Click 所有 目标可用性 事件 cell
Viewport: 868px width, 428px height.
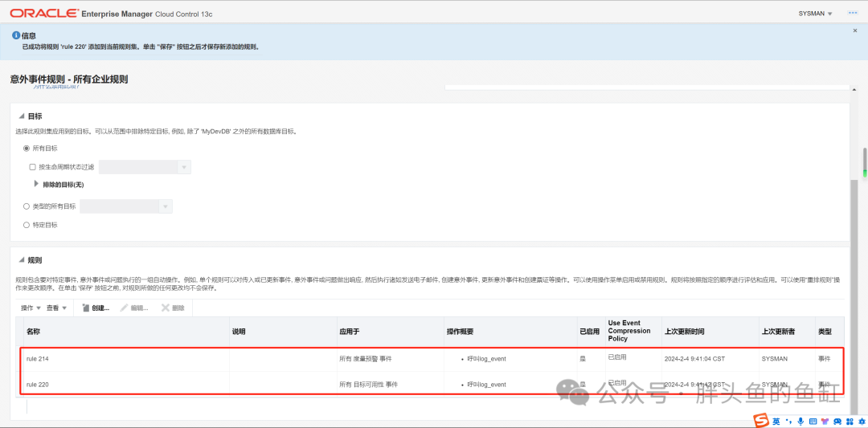point(369,385)
